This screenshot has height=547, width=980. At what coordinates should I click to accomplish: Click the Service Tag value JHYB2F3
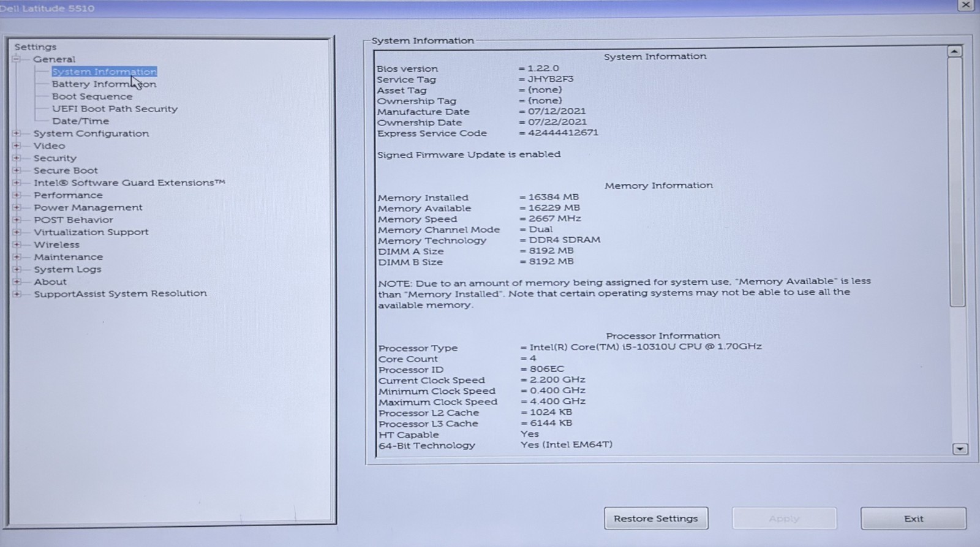coord(551,79)
